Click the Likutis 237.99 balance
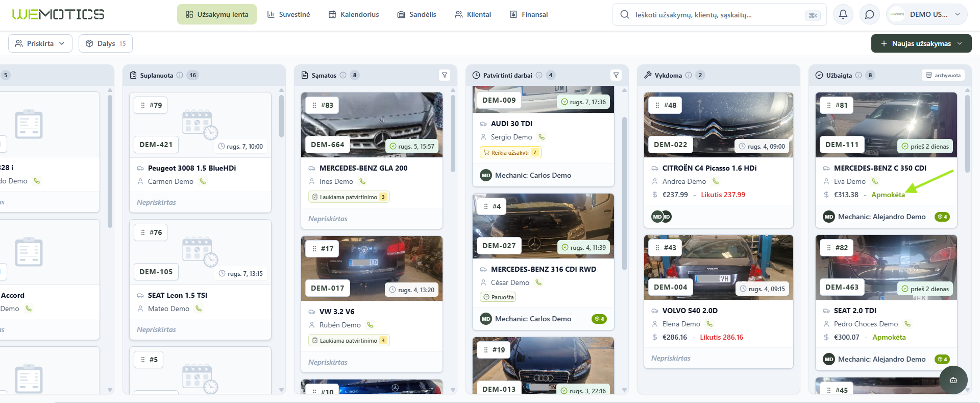980x403 pixels. (x=723, y=195)
